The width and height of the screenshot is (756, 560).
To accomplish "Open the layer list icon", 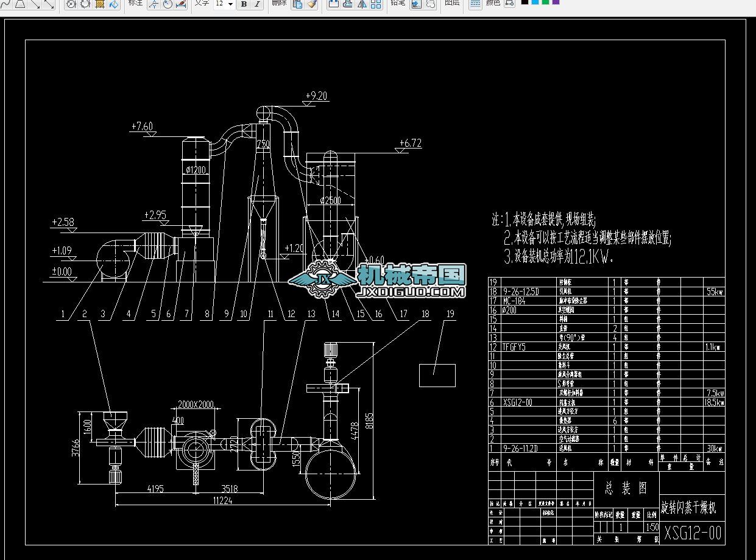I will point(475,4).
